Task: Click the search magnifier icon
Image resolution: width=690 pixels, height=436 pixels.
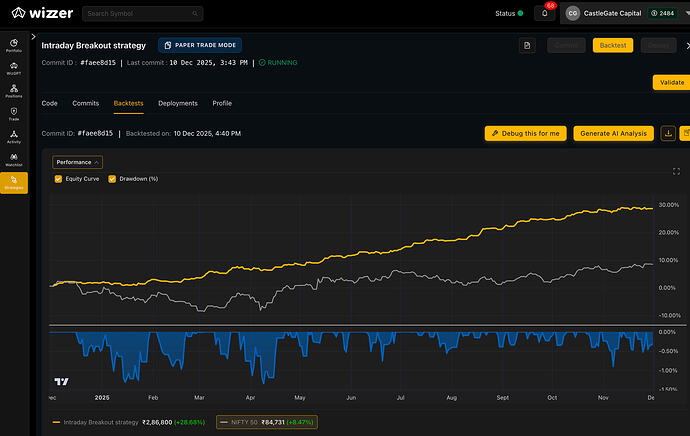Action: coord(195,14)
